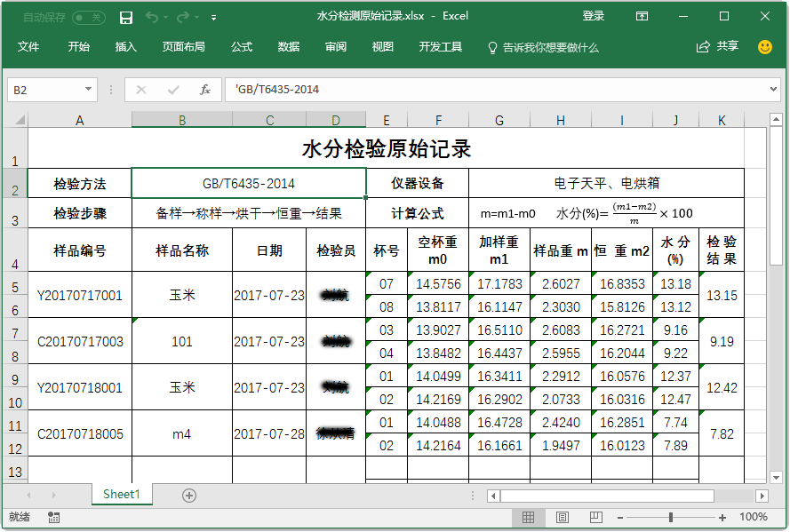Screen dimensions: 790x532
Task: Click cell with sample ID Y20170717001
Action: coord(80,295)
